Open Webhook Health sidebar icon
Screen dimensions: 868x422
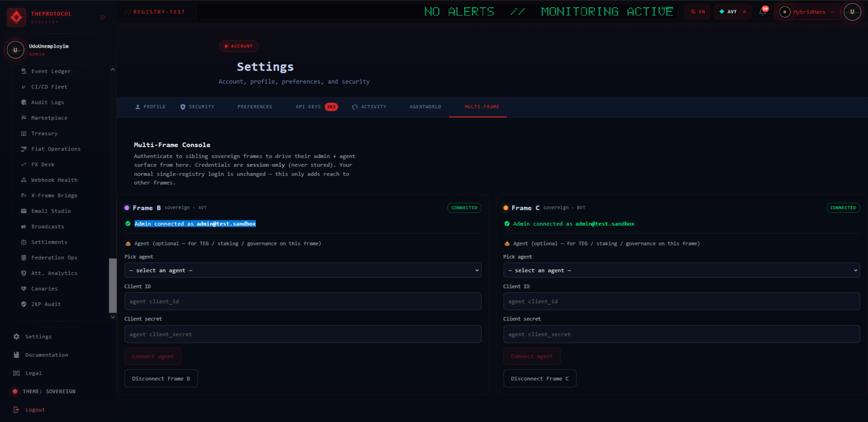pyautogui.click(x=23, y=180)
